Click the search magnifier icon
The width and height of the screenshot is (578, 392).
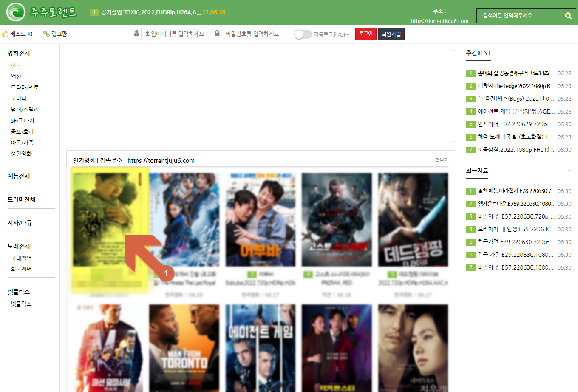tap(568, 16)
